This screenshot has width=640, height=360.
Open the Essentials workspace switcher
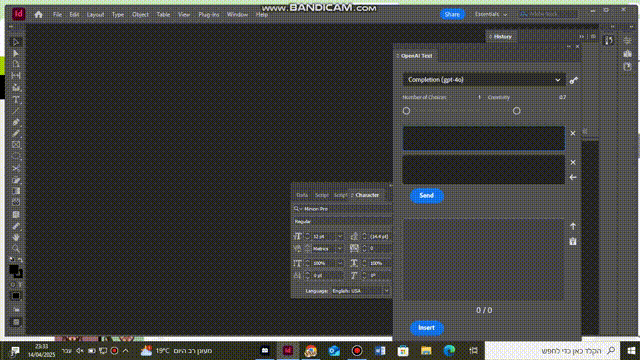coord(491,14)
